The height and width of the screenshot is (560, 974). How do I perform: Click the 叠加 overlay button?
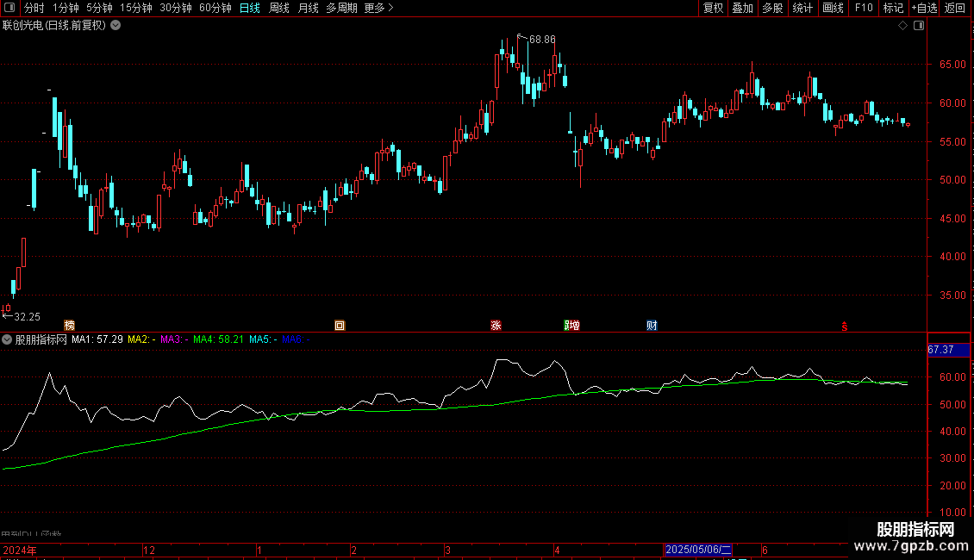pos(742,8)
